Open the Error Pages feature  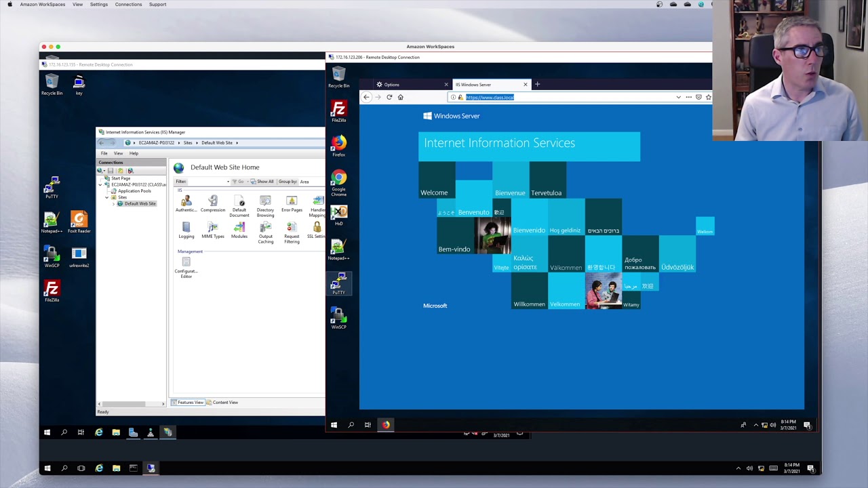[292, 203]
